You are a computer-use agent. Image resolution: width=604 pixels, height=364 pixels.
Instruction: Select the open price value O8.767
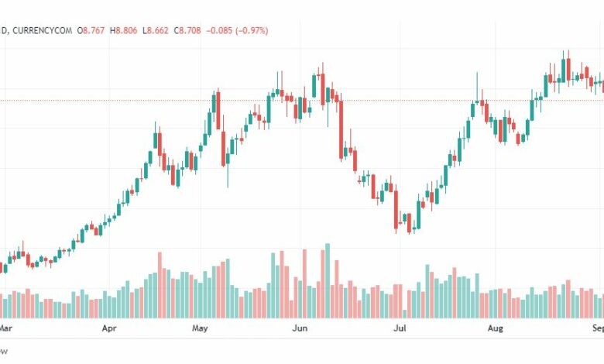91,30
